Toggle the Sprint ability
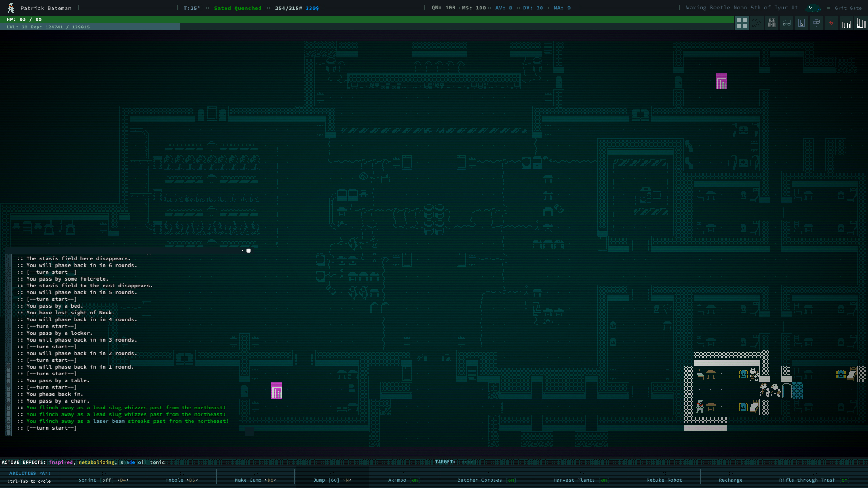 pos(104,480)
